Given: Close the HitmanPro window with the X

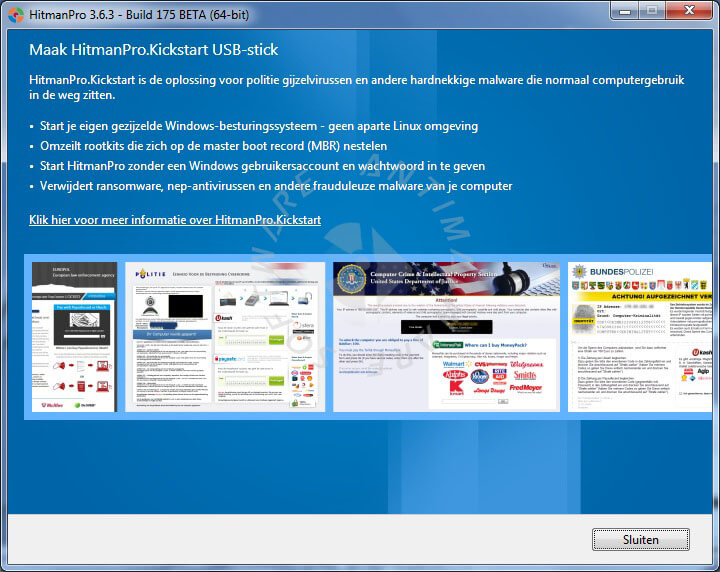Looking at the screenshot, I should 689,11.
